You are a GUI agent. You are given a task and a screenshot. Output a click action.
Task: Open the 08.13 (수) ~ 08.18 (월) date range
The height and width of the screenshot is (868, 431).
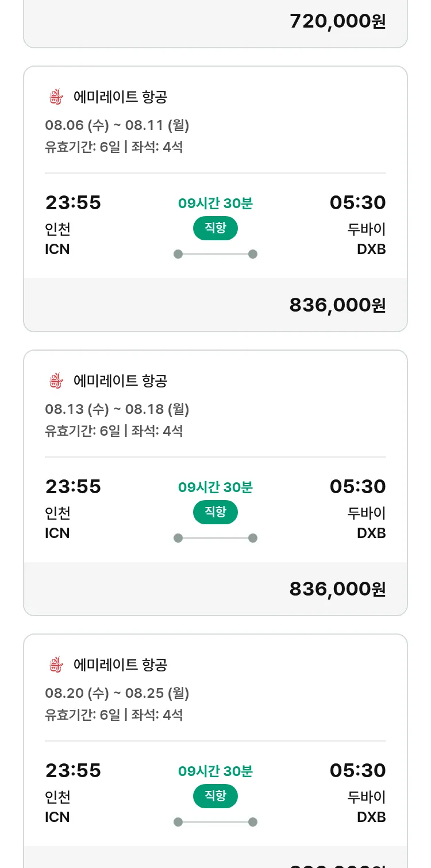point(117,409)
